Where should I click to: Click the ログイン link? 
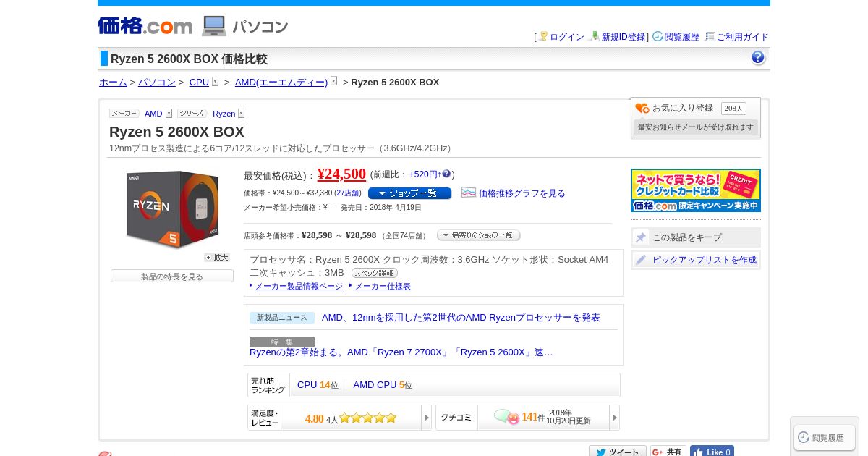pyautogui.click(x=567, y=37)
